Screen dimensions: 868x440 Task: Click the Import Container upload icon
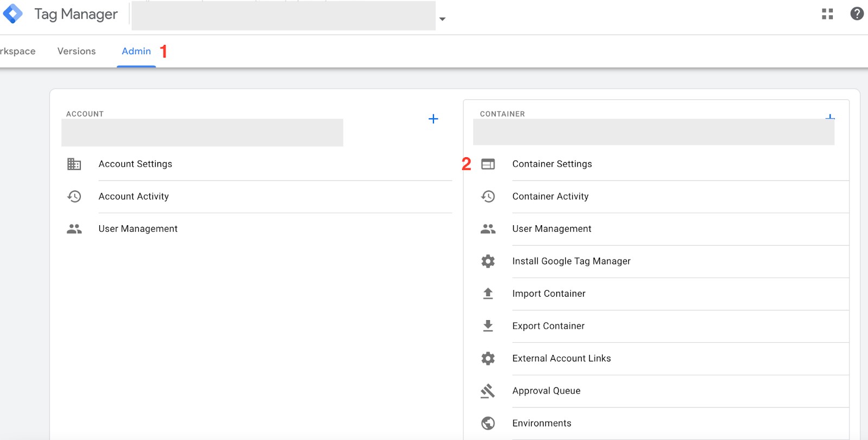coord(488,294)
